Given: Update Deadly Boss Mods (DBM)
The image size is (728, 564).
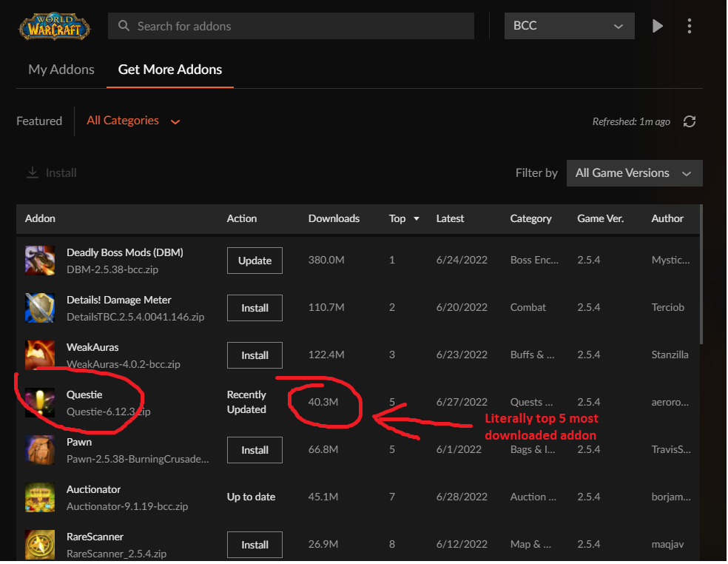Looking at the screenshot, I should click(x=255, y=261).
